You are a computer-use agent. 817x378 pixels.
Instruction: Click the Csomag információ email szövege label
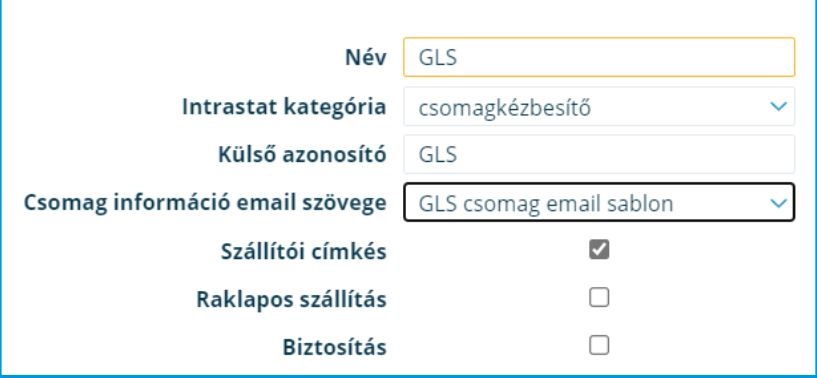tap(205, 203)
